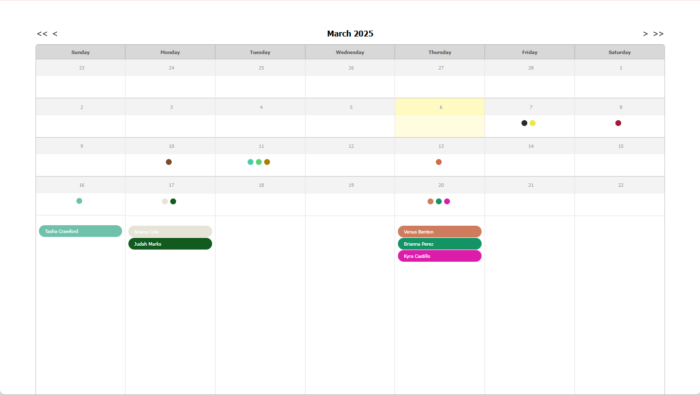This screenshot has height=395, width=700.
Task: Select day 17 date number
Action: click(x=171, y=185)
